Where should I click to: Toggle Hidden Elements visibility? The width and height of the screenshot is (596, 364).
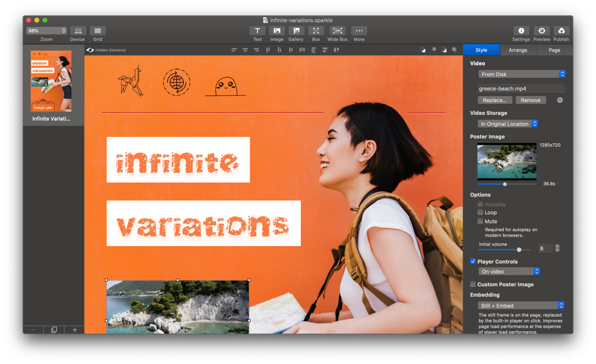(91, 50)
